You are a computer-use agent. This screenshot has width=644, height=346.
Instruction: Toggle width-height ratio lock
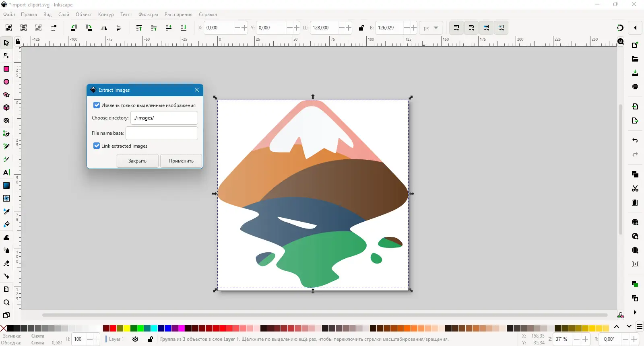coord(361,28)
